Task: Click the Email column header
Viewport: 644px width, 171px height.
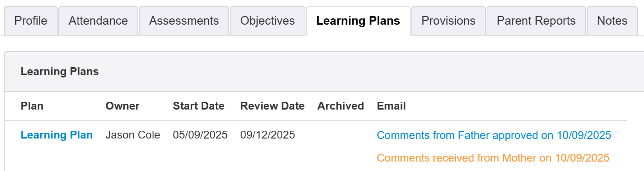Action: coord(391,106)
